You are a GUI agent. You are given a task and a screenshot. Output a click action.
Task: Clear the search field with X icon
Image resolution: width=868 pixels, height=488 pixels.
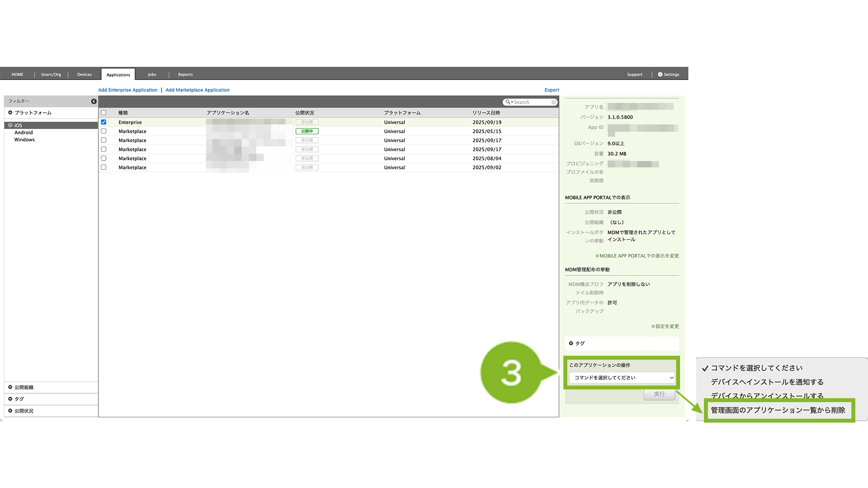tap(554, 102)
